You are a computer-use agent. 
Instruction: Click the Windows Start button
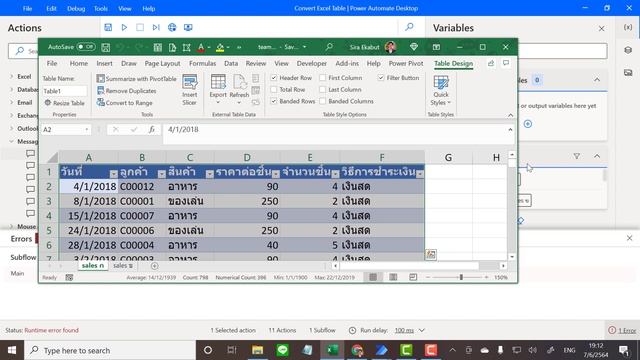[12, 350]
